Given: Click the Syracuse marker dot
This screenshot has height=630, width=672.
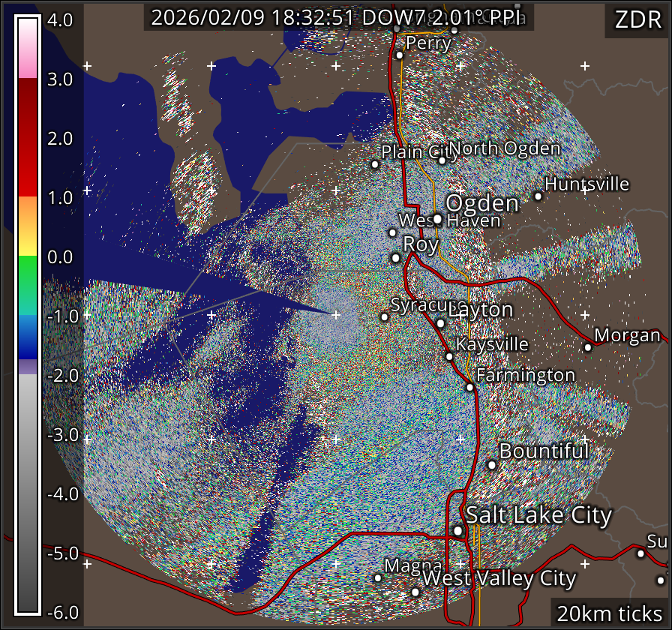Looking at the screenshot, I should tap(384, 316).
